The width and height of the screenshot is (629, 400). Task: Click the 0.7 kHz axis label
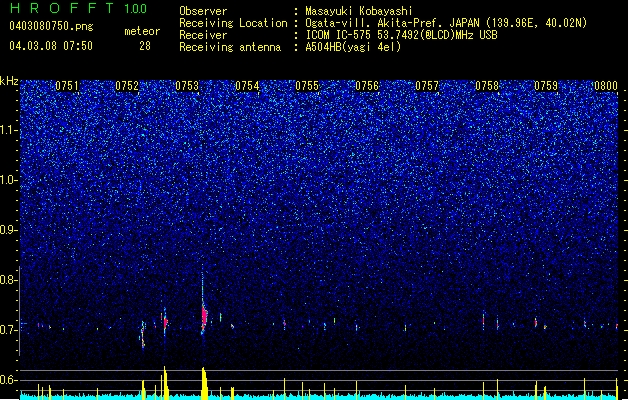(9, 330)
